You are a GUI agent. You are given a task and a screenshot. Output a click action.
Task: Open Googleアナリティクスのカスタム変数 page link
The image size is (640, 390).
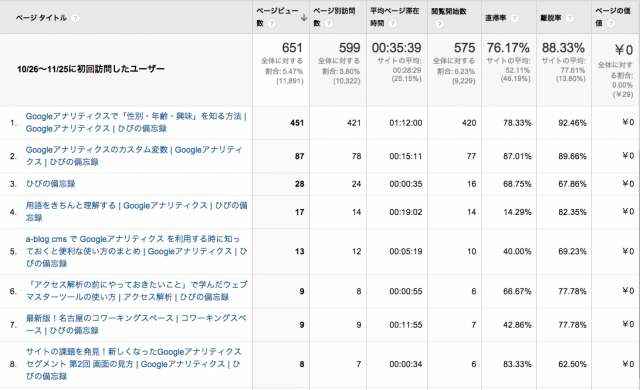click(134, 156)
